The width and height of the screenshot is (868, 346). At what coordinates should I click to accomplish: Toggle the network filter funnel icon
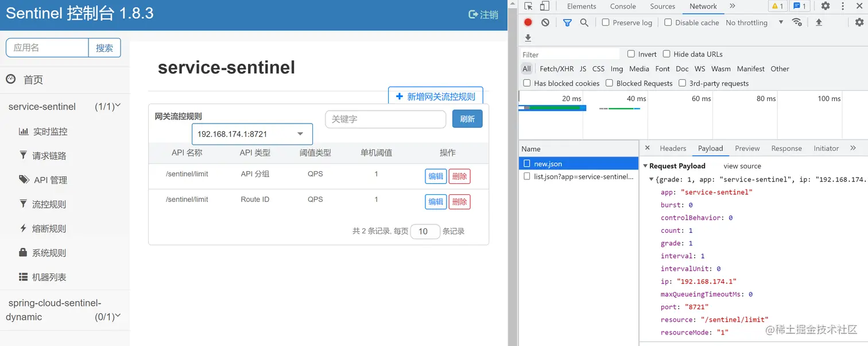pyautogui.click(x=567, y=22)
